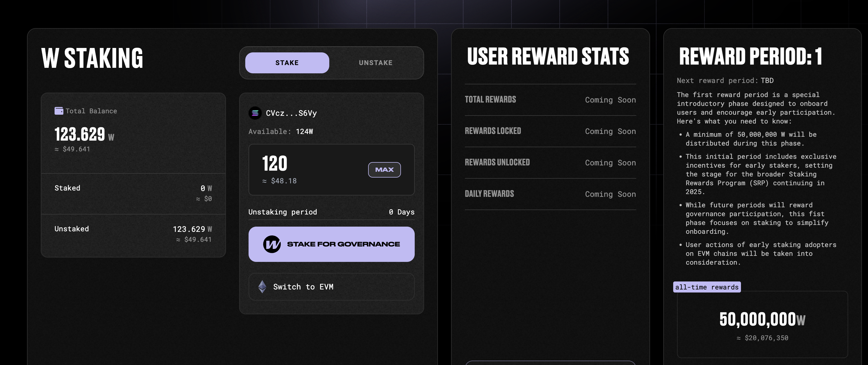Click the CVcz...S6Vy wallet address

[x=291, y=113]
